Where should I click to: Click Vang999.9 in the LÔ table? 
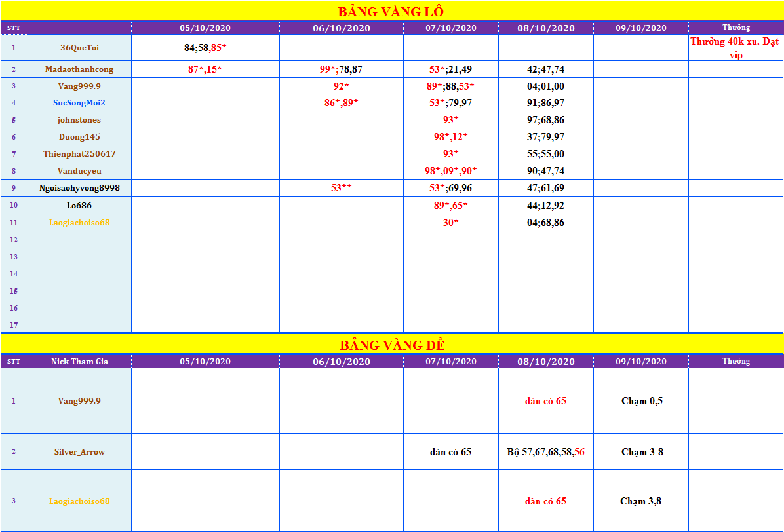tap(79, 86)
